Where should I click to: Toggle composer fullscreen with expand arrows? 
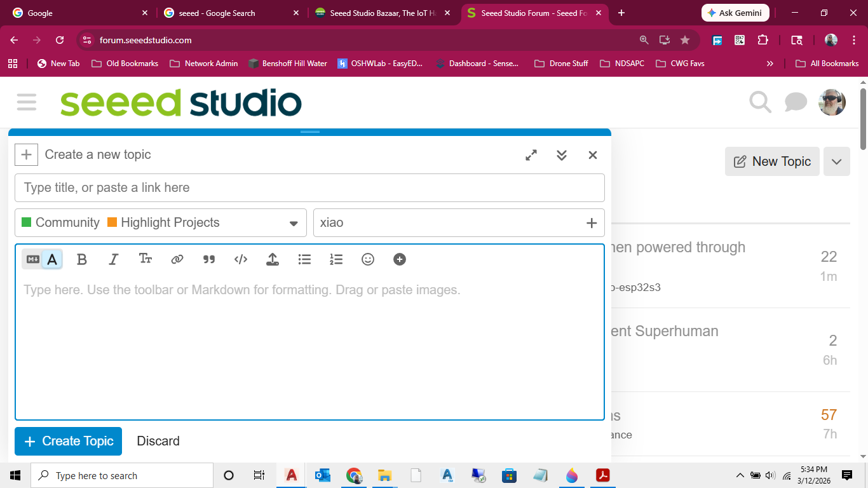[531, 155]
